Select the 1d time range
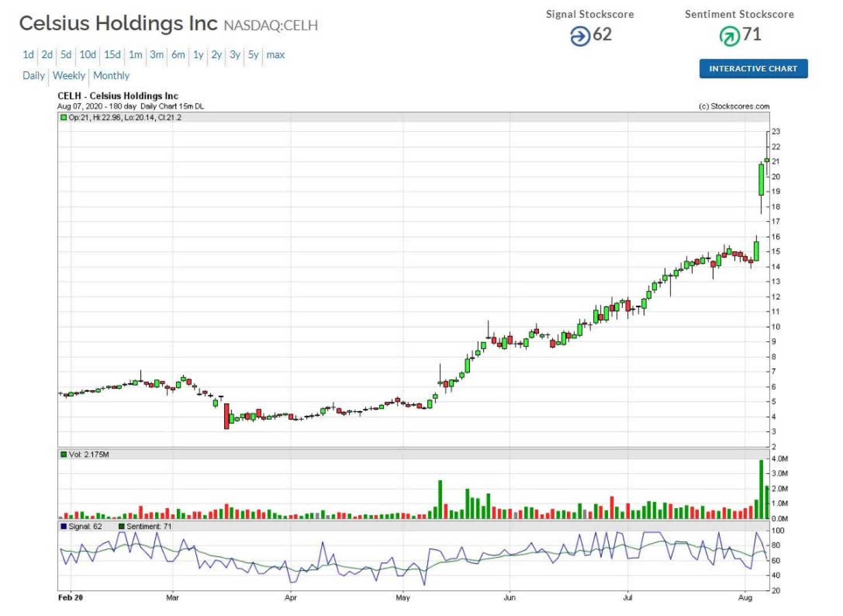Screen dimensions: 843x616 coord(28,55)
